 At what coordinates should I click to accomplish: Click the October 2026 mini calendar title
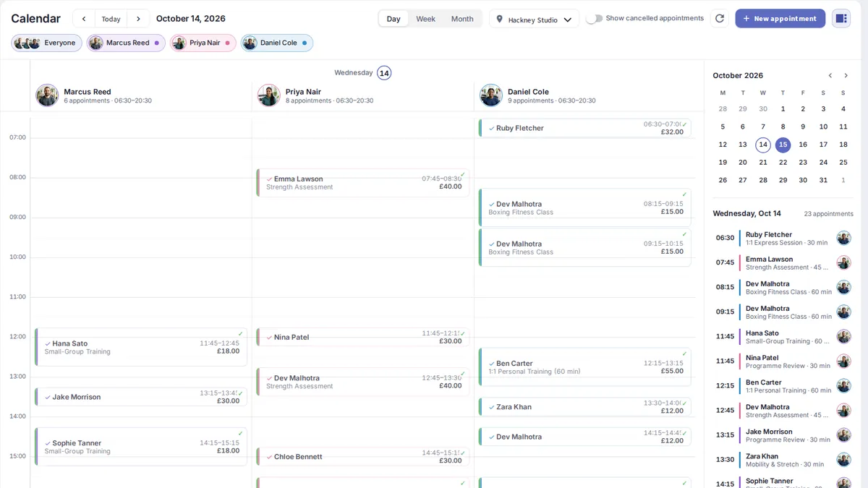[738, 75]
